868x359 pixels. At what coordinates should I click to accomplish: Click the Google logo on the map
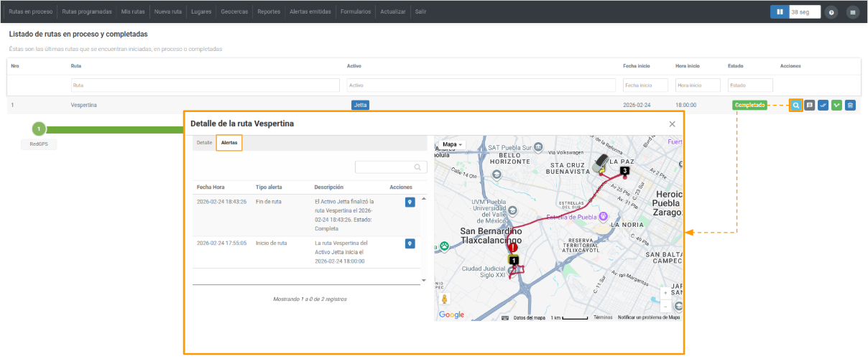(451, 314)
